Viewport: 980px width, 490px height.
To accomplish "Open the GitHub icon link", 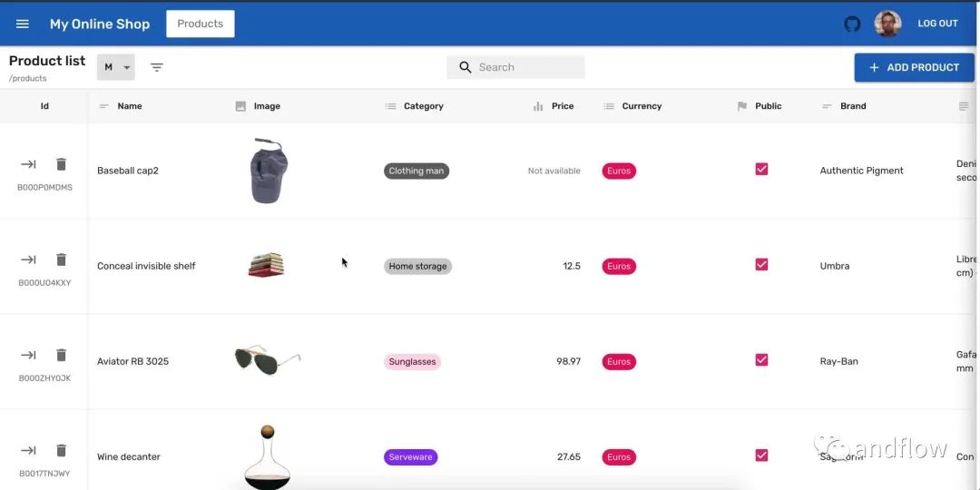I will pos(852,24).
